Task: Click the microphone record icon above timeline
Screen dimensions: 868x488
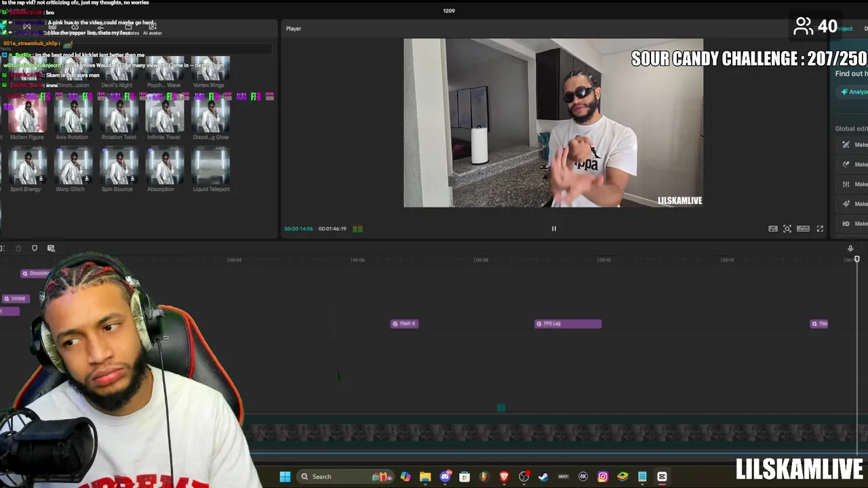Action: tap(850, 248)
